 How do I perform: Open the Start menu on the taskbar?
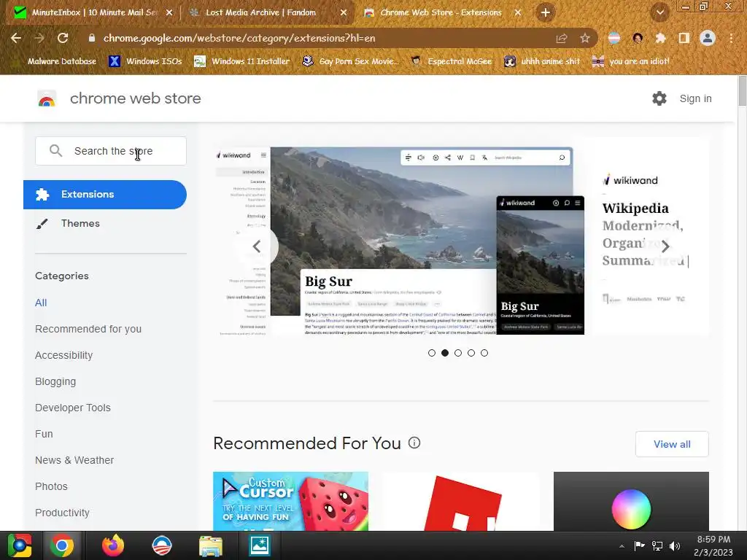tap(20, 545)
